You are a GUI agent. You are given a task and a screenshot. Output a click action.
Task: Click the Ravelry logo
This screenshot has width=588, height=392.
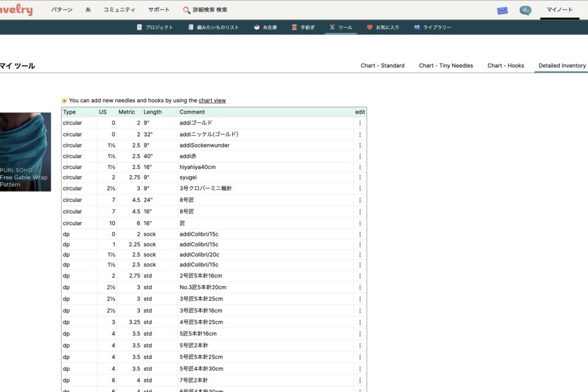16,10
